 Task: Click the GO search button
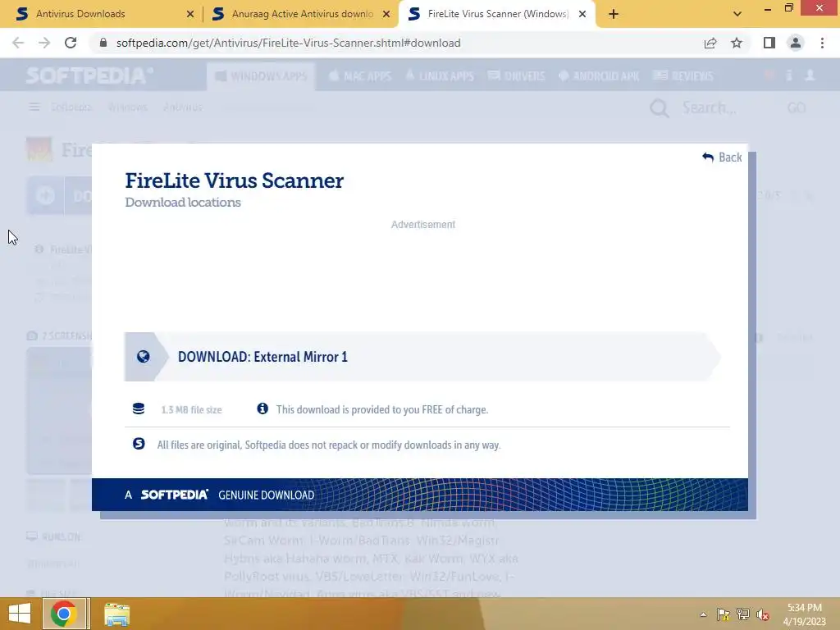[797, 107]
